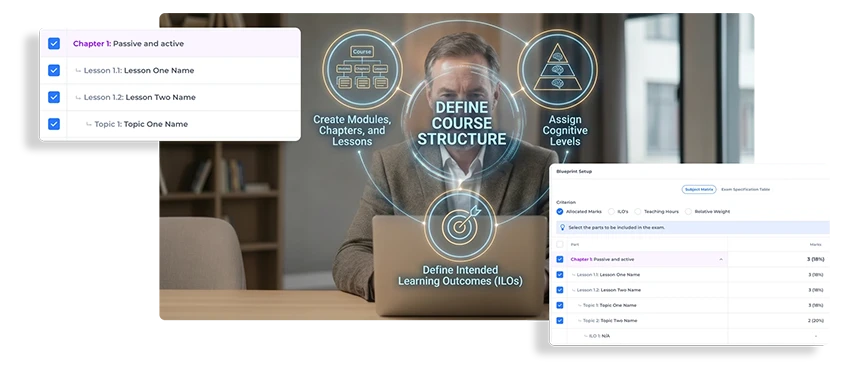
Task: Click 'Create Modules, Chapters, and Lessons' caption
Action: pyautogui.click(x=352, y=130)
